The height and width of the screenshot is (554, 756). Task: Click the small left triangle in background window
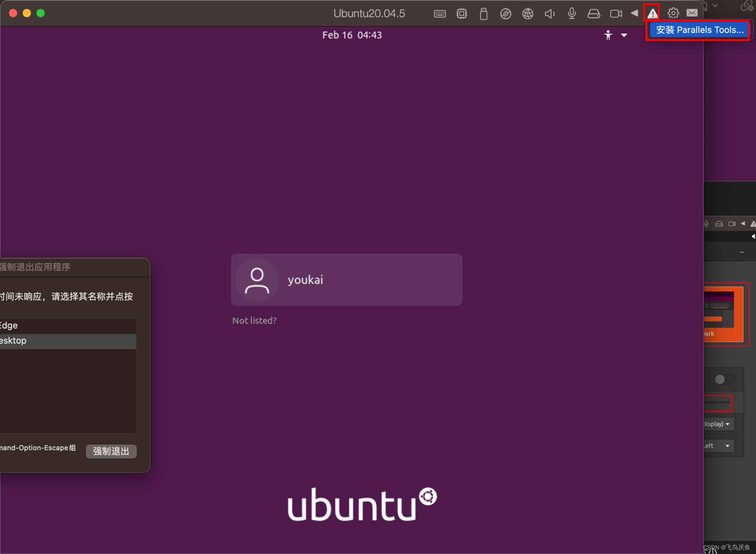click(x=743, y=223)
